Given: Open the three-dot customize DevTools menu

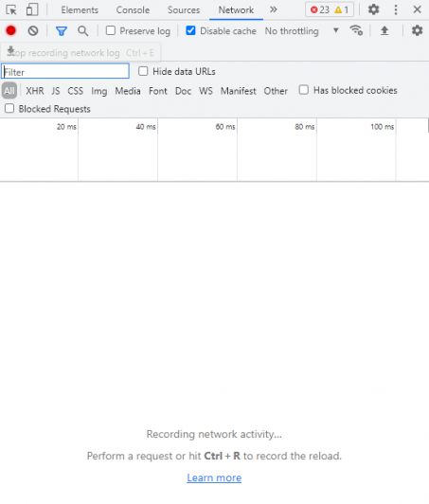Looking at the screenshot, I should point(396,9).
